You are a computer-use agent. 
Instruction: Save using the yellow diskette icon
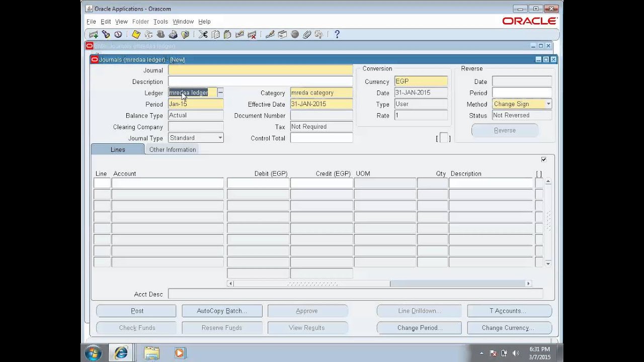(x=136, y=34)
